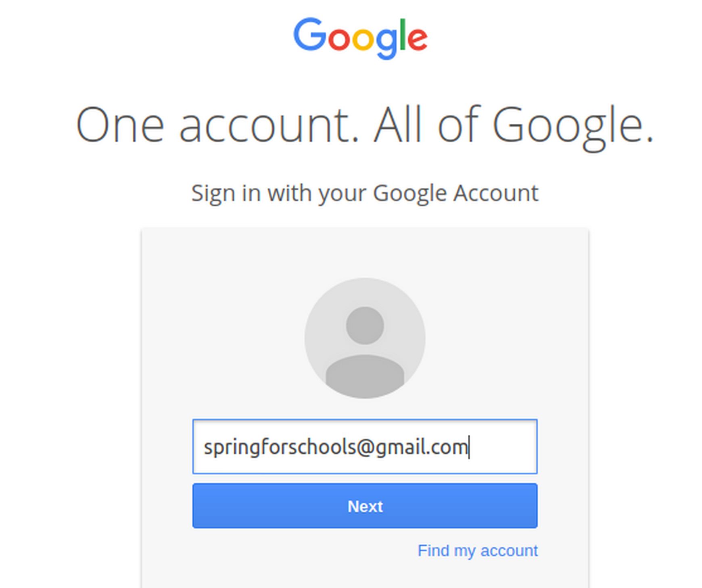Focus the email address input field

365,446
